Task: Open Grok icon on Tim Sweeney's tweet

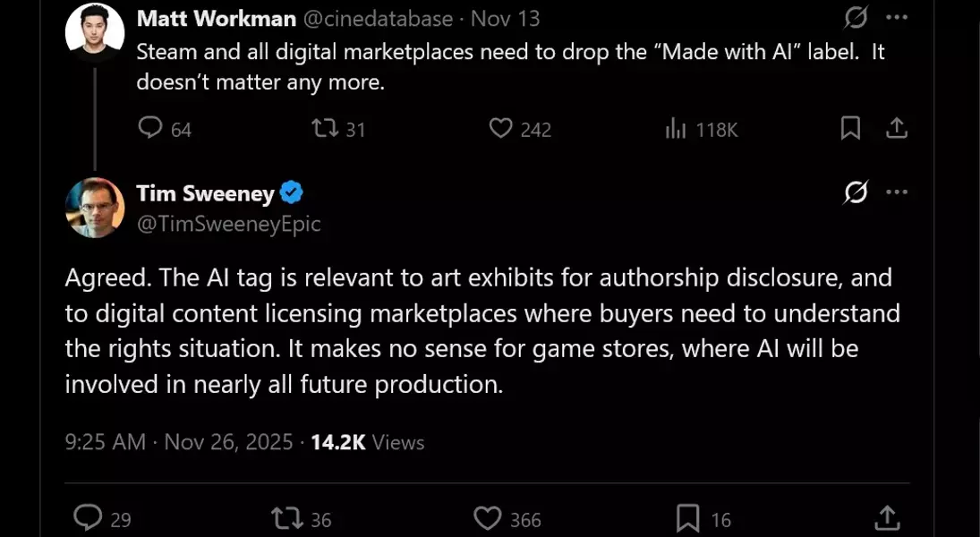Action: (856, 192)
